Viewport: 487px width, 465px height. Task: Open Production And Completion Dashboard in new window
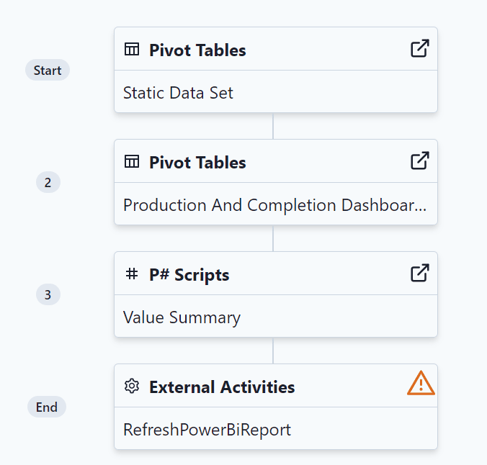(x=420, y=161)
